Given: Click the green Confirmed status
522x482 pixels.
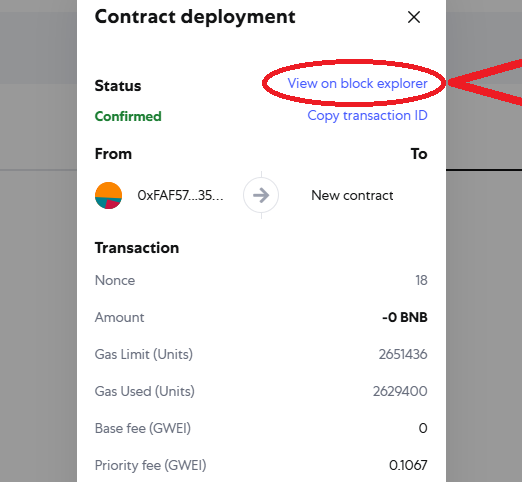Looking at the screenshot, I should tap(128, 116).
